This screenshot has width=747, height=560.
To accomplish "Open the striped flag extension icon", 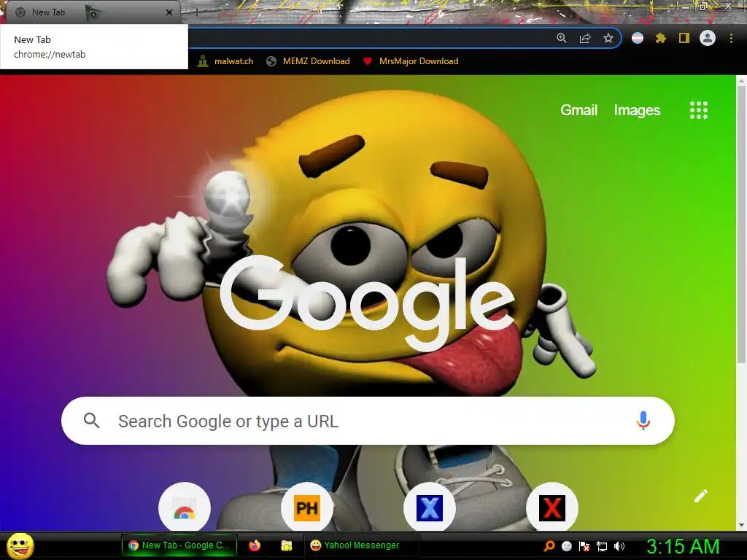I will 638,38.
